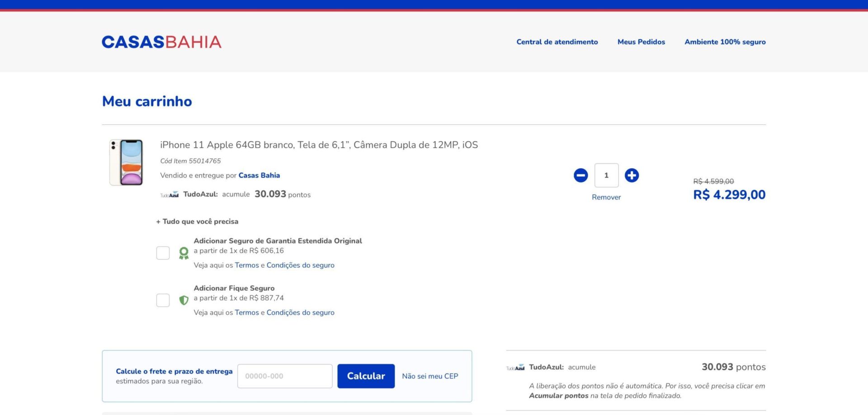Viewport: 868px width, 415px height.
Task: Click the Não sei meu CEP link
Action: [x=430, y=376]
